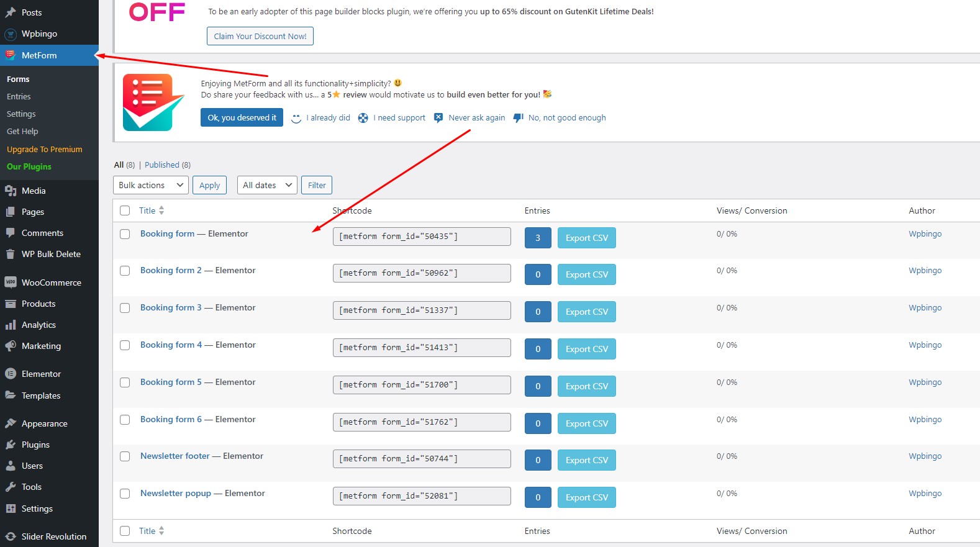Click the Analytics bar chart icon
This screenshot has height=547, width=980.
pyautogui.click(x=11, y=325)
